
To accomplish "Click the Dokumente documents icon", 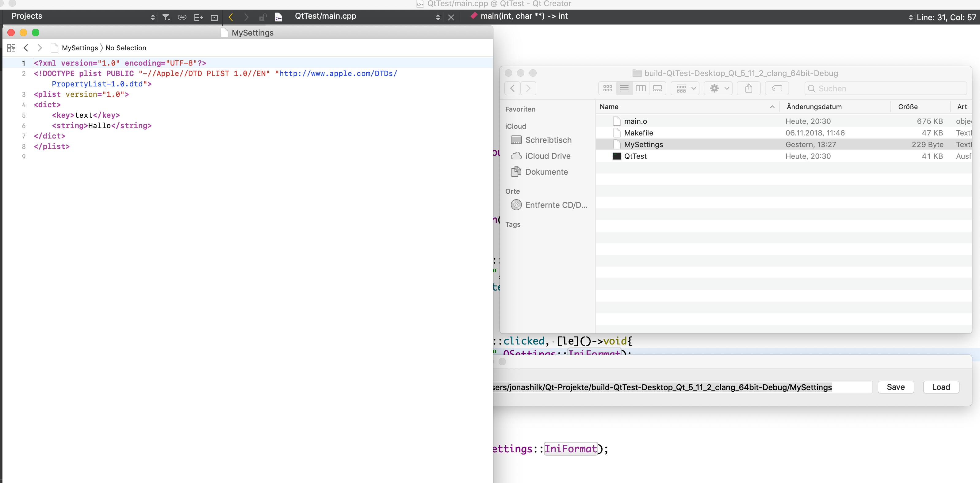I will pyautogui.click(x=516, y=172).
